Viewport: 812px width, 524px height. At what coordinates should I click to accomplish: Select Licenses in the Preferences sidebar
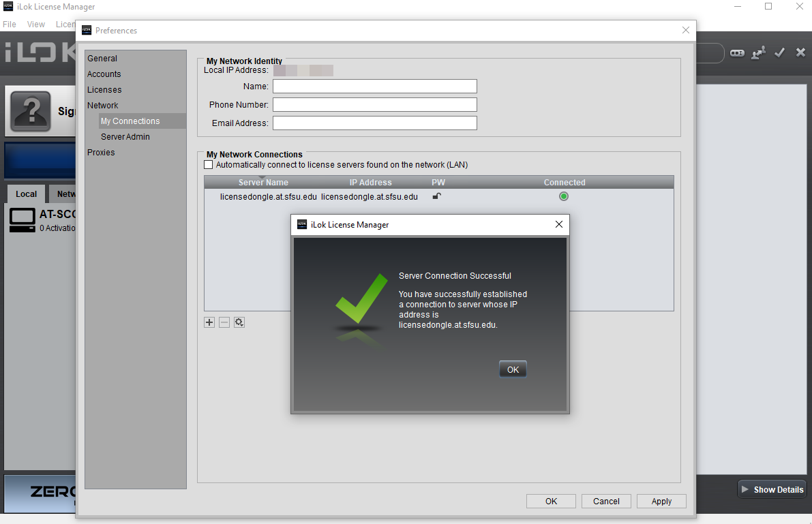[104, 89]
